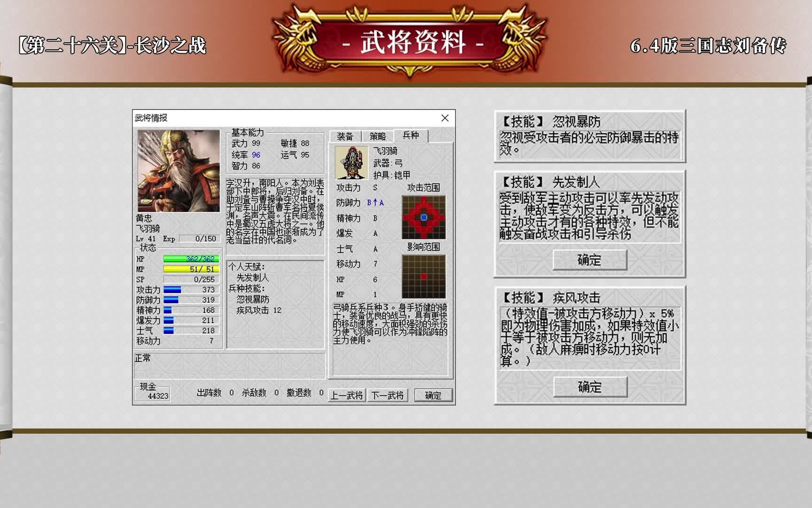Select the 忽视暴防 unit skill entry
The width and height of the screenshot is (812, 508).
253,299
